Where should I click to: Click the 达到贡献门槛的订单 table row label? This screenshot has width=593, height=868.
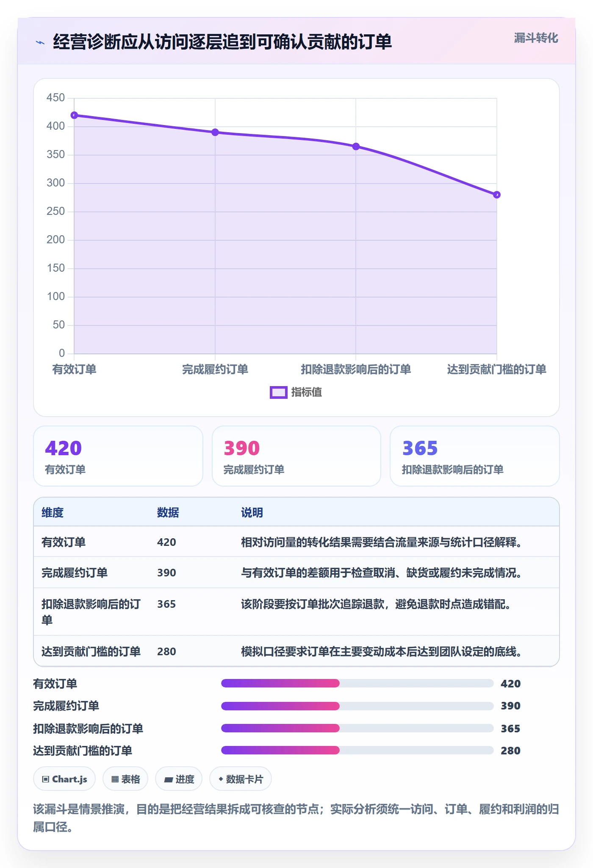[x=91, y=651]
